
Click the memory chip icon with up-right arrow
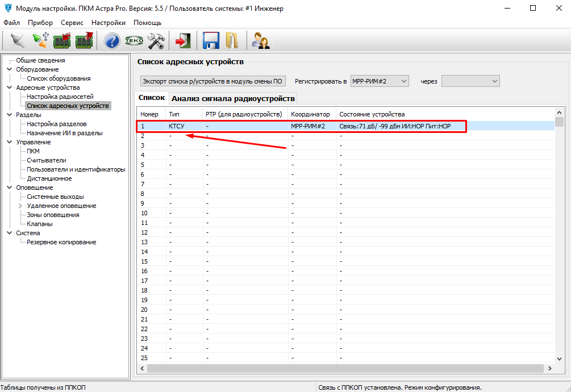pyautogui.click(x=84, y=40)
